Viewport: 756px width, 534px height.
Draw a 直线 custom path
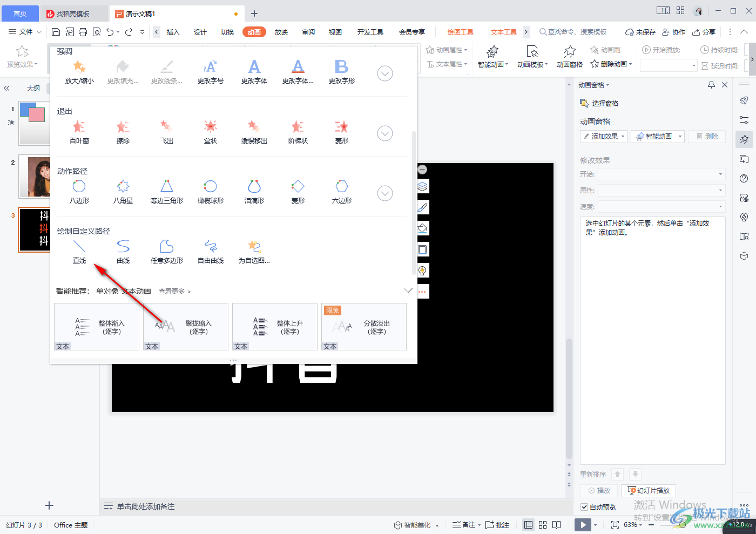pos(79,252)
